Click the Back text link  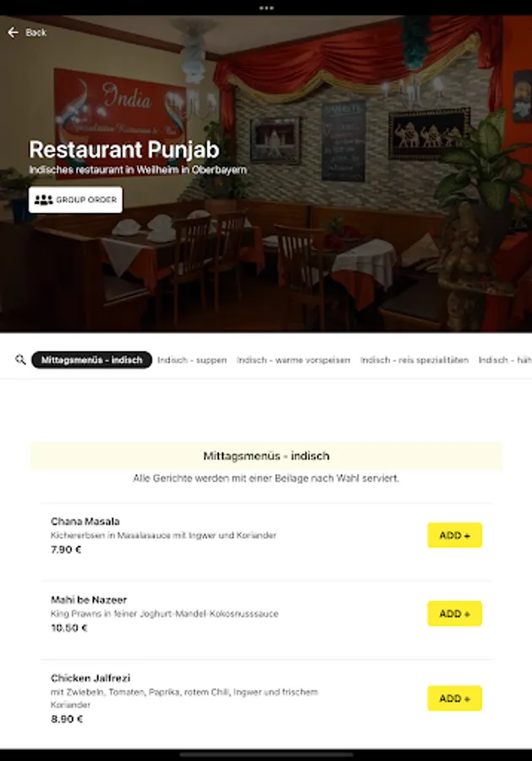(36, 32)
